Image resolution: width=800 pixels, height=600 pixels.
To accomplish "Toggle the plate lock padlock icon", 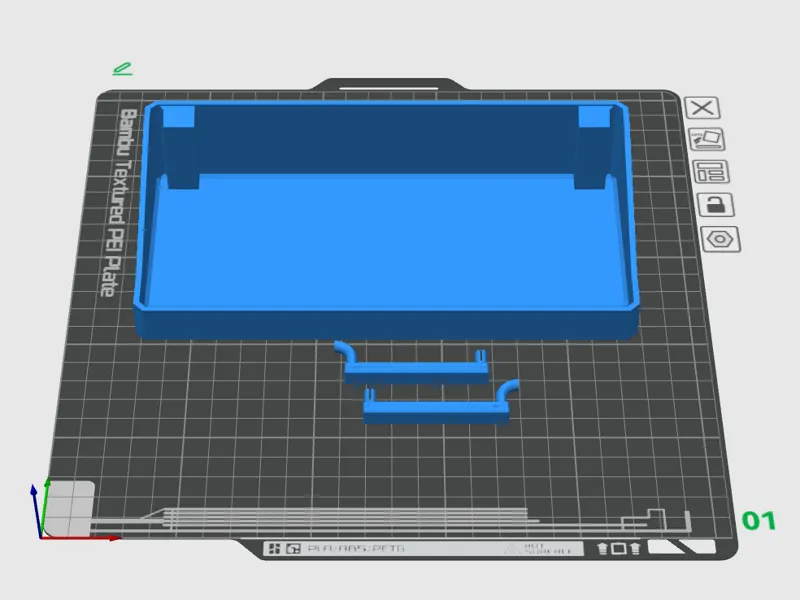I will click(x=716, y=205).
